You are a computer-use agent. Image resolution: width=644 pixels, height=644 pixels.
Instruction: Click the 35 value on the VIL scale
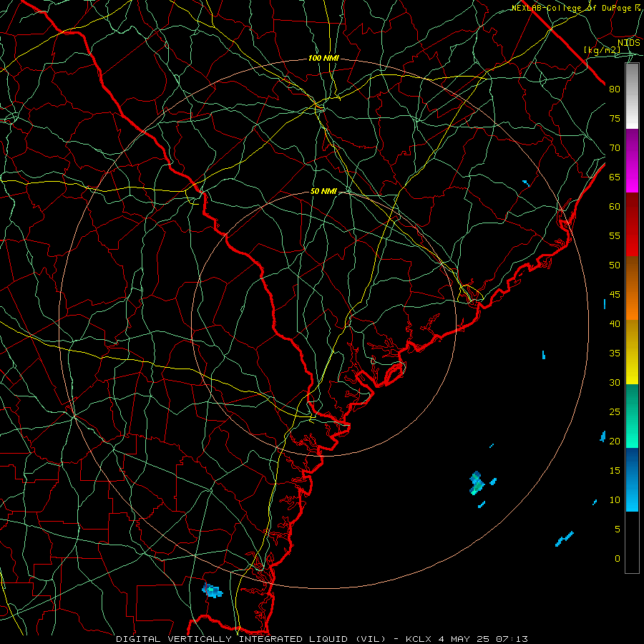pos(615,353)
